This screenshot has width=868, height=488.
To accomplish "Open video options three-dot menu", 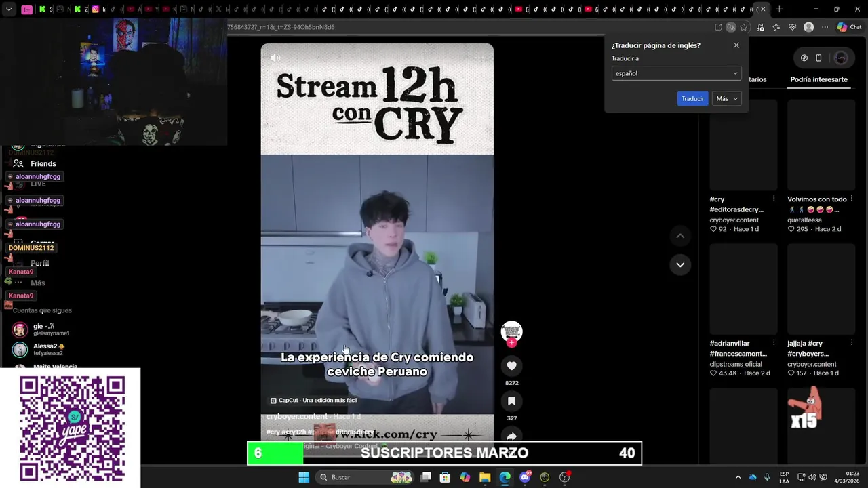I will (479, 58).
